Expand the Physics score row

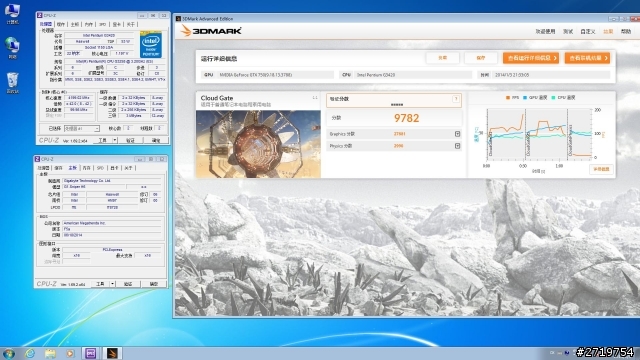[x=457, y=146]
